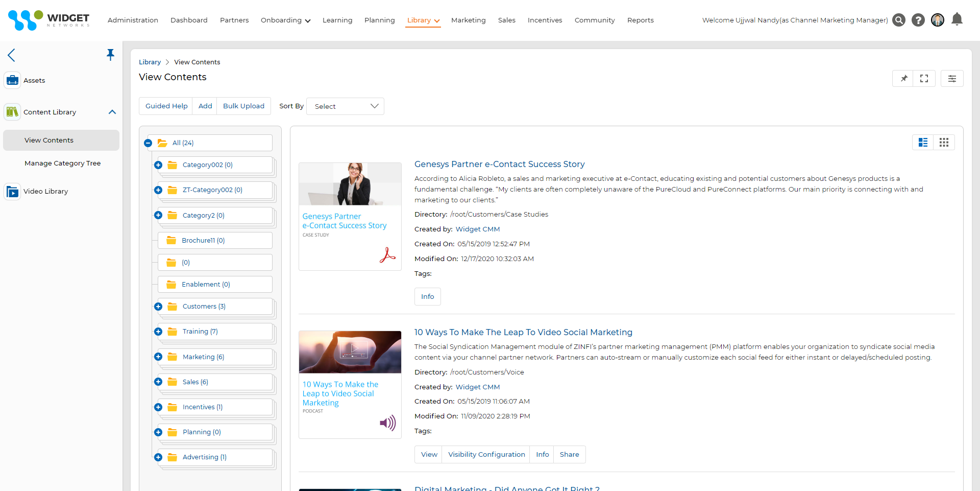
Task: Expand the ZT-Category002 tree node
Action: tap(158, 190)
